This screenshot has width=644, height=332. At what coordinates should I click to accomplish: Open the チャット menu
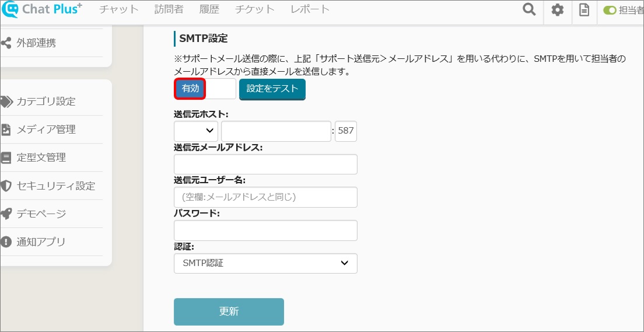(x=119, y=9)
